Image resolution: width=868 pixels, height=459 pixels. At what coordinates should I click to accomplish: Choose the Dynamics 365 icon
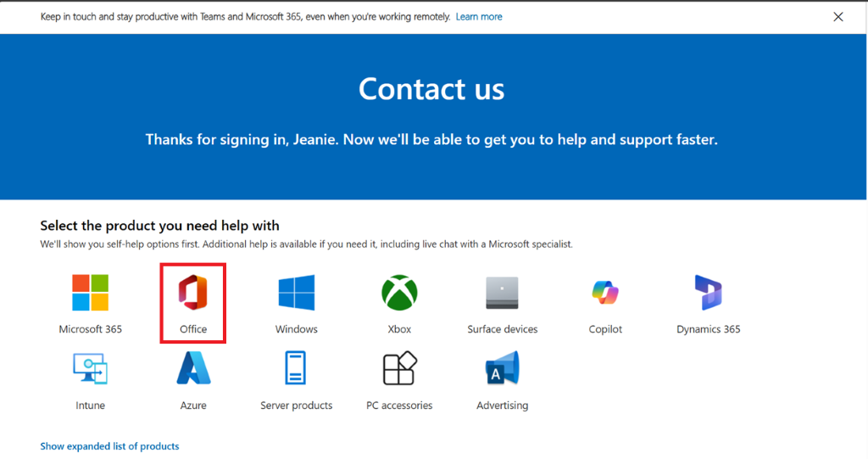click(708, 292)
